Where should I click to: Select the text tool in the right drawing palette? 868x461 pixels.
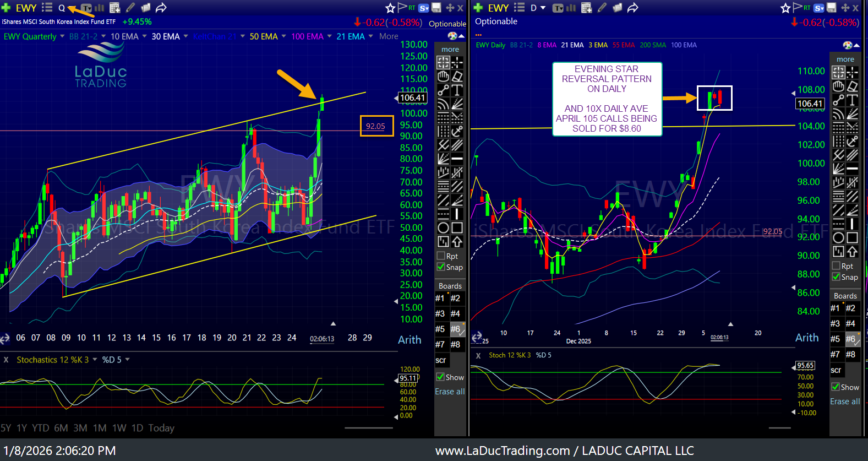click(852, 100)
